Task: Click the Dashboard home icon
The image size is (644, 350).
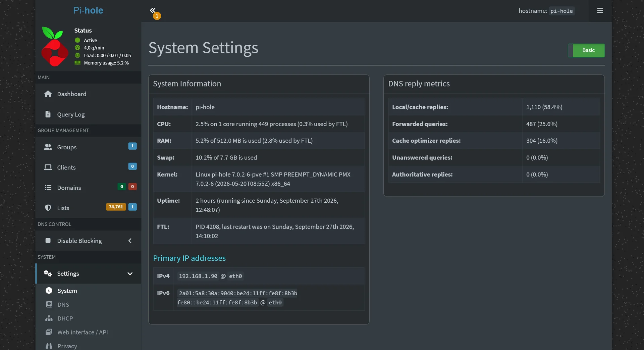Action: coord(48,94)
